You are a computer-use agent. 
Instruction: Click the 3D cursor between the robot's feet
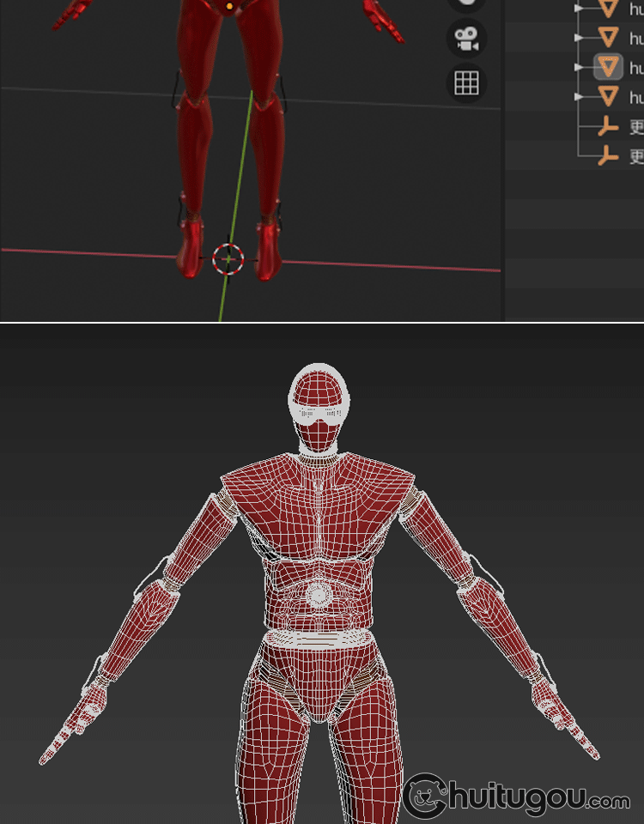tap(228, 257)
